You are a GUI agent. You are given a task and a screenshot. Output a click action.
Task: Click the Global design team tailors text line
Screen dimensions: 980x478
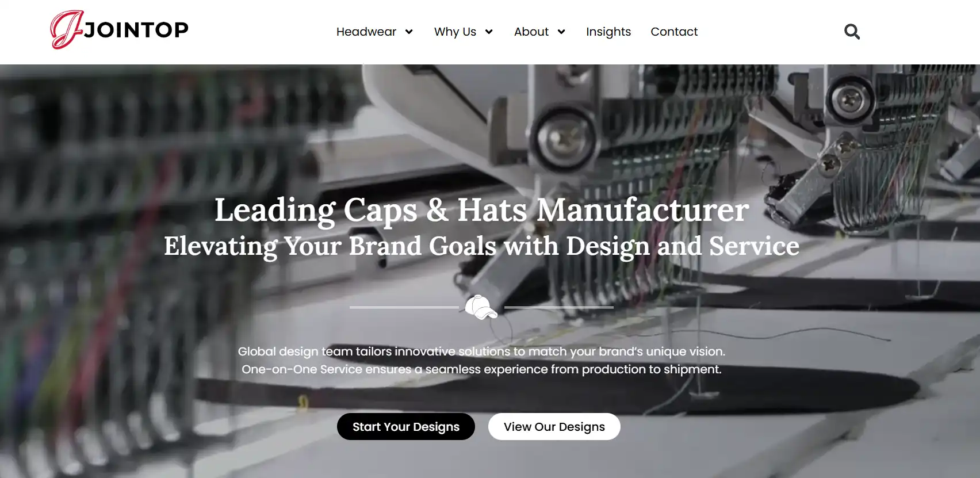click(482, 351)
